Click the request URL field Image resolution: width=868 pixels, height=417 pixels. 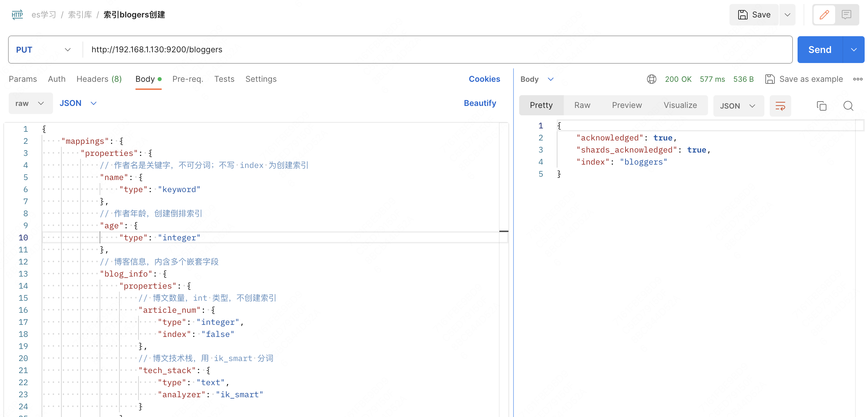(437, 50)
